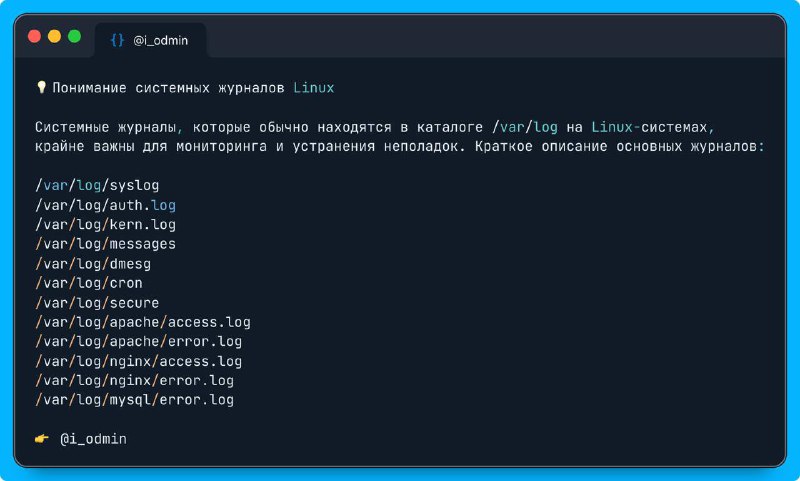Select the @i_odmin tab
The image size is (800, 481).
tap(151, 40)
